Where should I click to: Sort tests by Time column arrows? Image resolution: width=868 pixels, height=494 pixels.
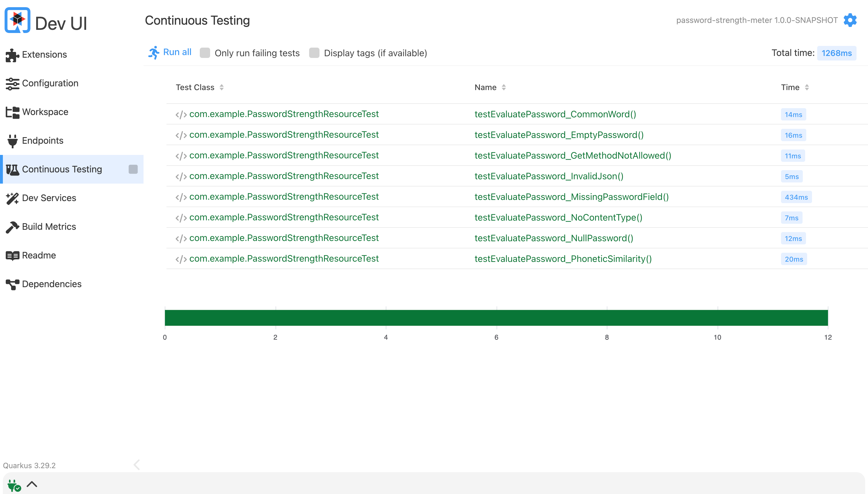click(807, 87)
